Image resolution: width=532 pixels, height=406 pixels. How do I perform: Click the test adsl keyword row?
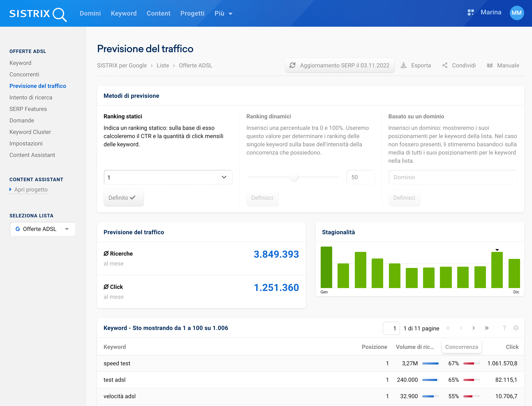[x=310, y=380]
